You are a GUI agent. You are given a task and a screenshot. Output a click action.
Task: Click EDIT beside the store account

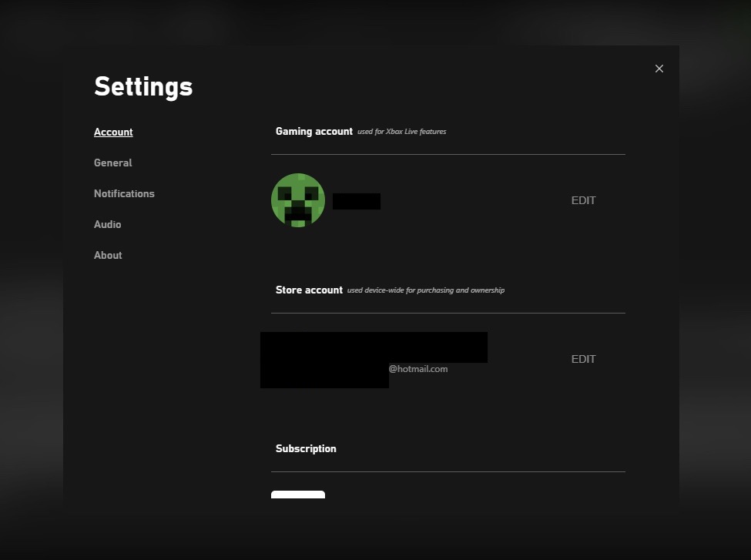click(x=583, y=359)
